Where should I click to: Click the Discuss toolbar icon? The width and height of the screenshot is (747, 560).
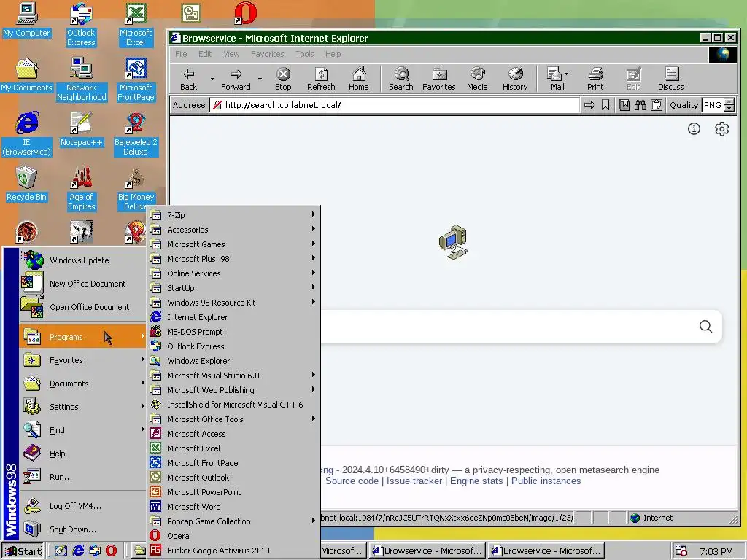(x=671, y=79)
